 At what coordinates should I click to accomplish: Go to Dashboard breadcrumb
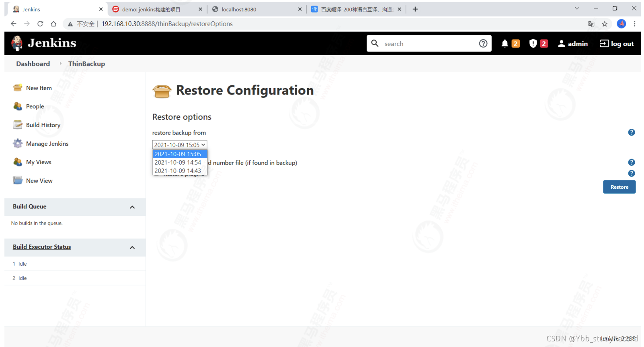(x=33, y=64)
